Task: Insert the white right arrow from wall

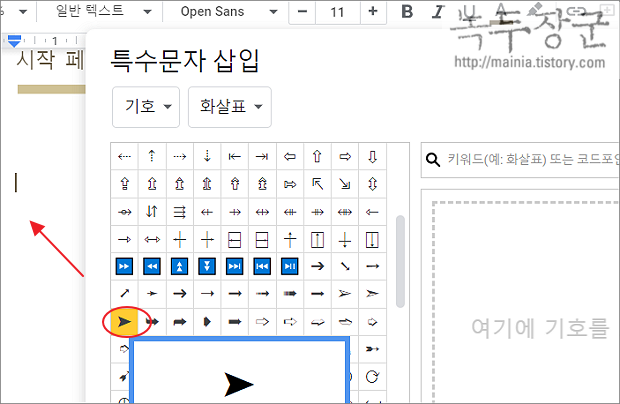Action: pyautogui.click(x=290, y=184)
